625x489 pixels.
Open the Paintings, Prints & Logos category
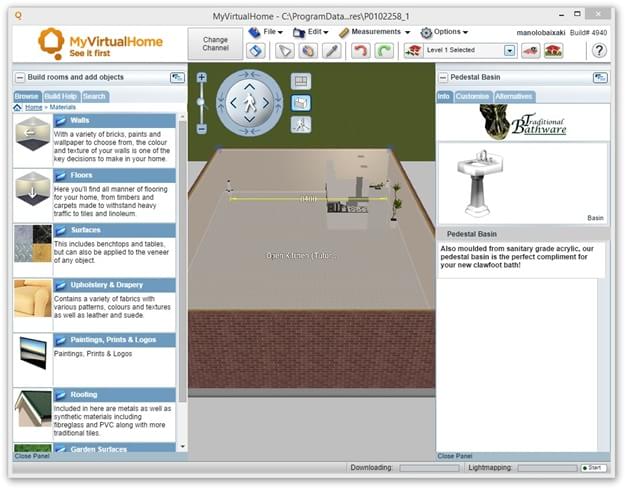tap(114, 340)
